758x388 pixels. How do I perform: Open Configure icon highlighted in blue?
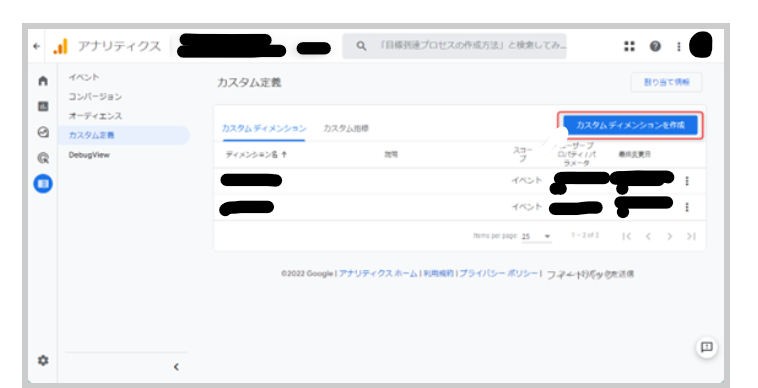[43, 184]
